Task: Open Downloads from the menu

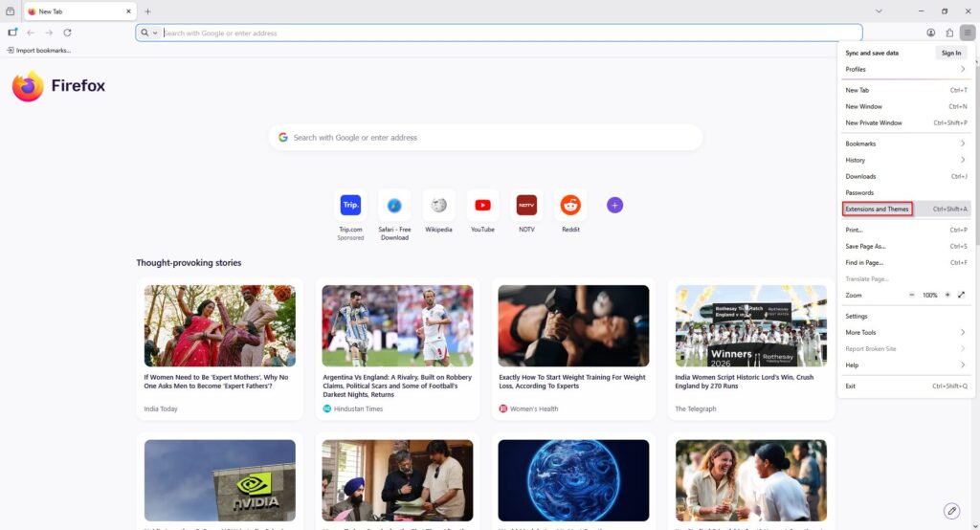Action: 905,176
